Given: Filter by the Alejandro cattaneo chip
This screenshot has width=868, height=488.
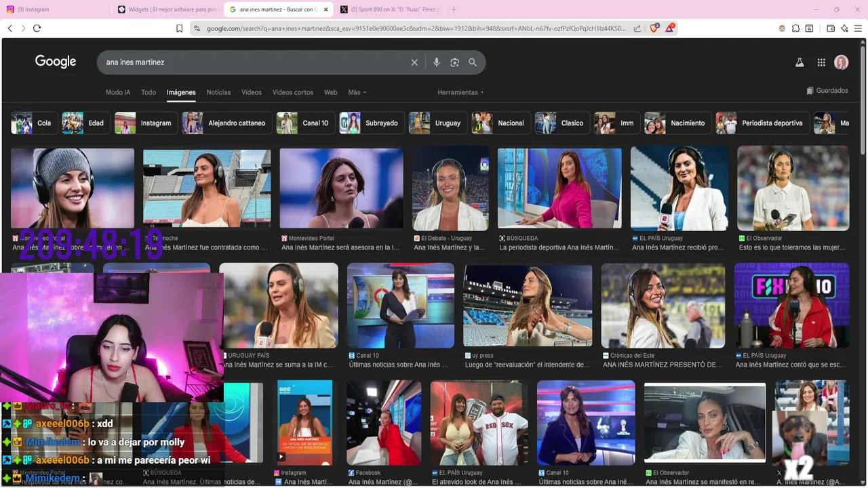Looking at the screenshot, I should (226, 123).
